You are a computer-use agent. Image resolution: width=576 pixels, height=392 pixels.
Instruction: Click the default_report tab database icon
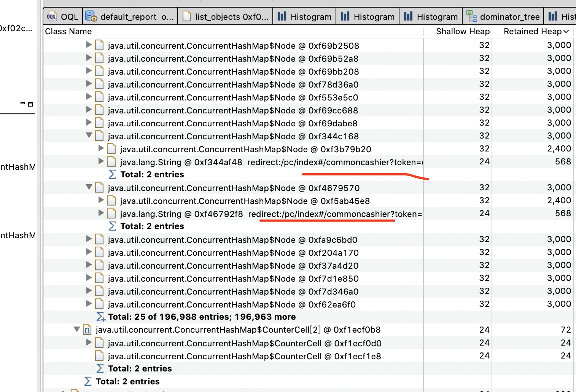click(91, 16)
